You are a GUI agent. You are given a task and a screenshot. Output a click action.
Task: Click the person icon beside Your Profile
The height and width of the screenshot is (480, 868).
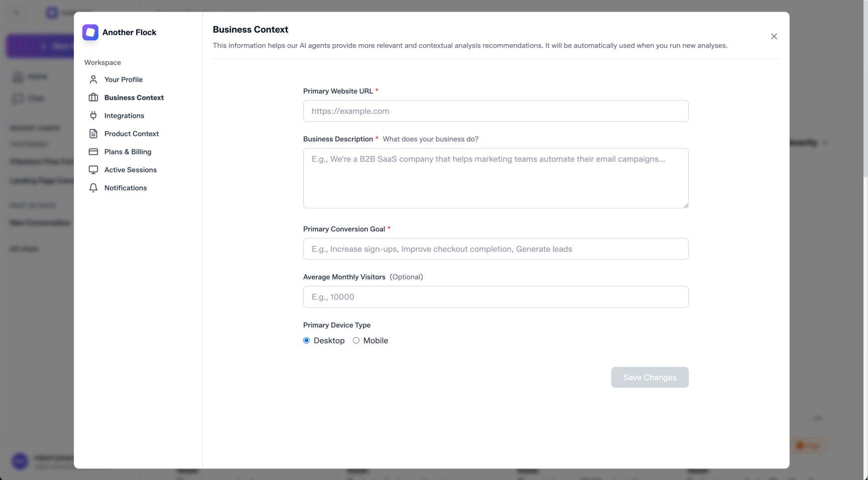pos(93,79)
